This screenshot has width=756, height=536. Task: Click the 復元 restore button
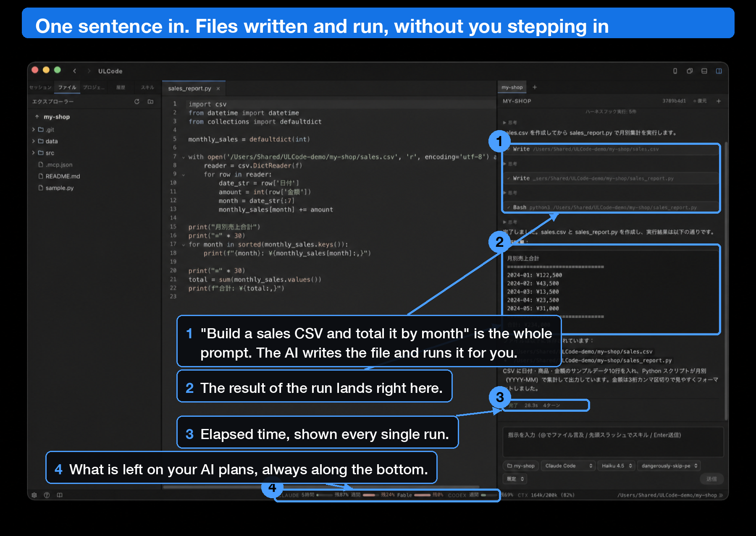pyautogui.click(x=700, y=101)
